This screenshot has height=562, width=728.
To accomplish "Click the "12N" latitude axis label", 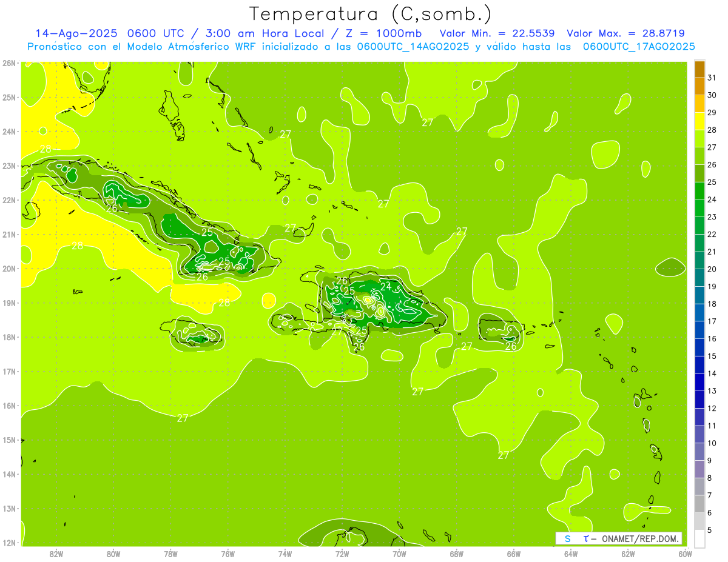I will pyautogui.click(x=9, y=543).
